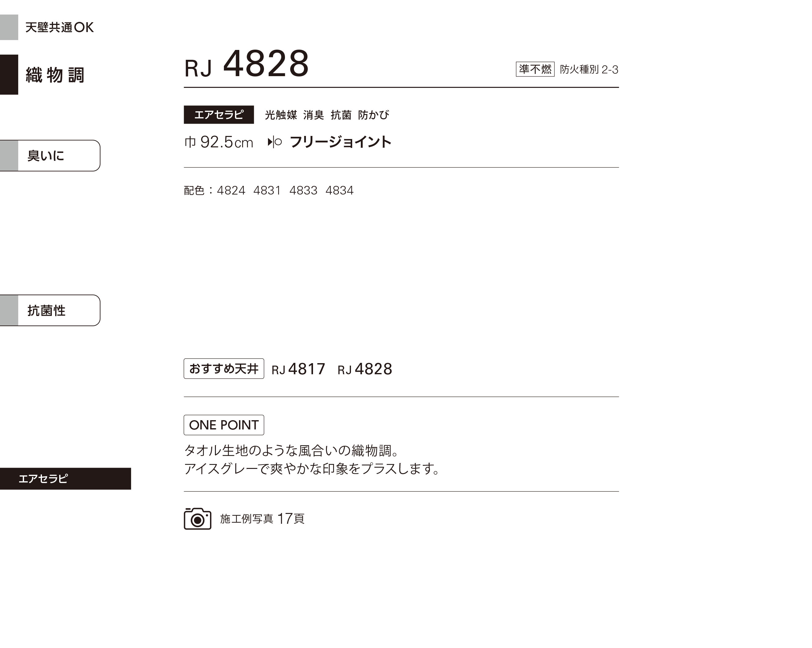Open the 施工例写真 17頁 reference
812x648 pixels.
pyautogui.click(x=262, y=519)
